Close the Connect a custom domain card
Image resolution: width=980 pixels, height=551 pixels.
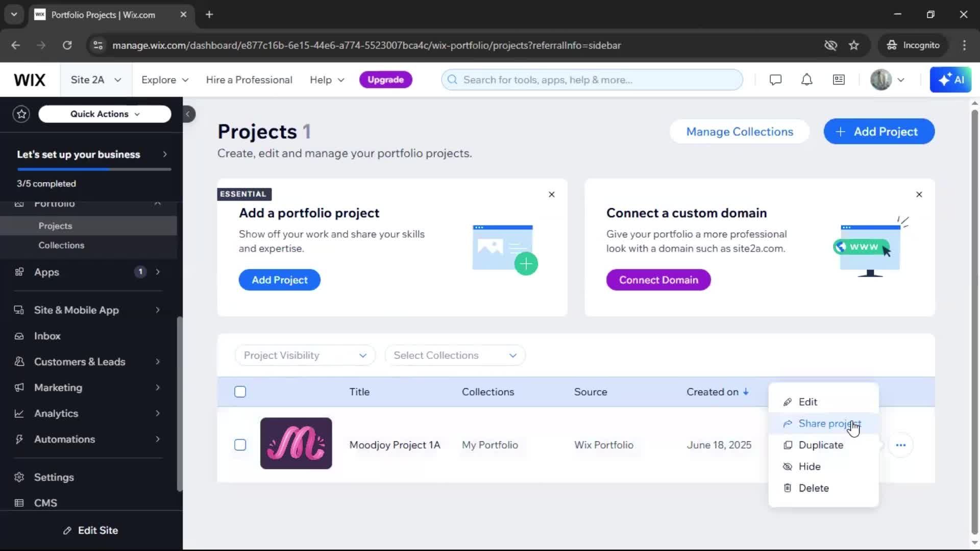pyautogui.click(x=919, y=194)
